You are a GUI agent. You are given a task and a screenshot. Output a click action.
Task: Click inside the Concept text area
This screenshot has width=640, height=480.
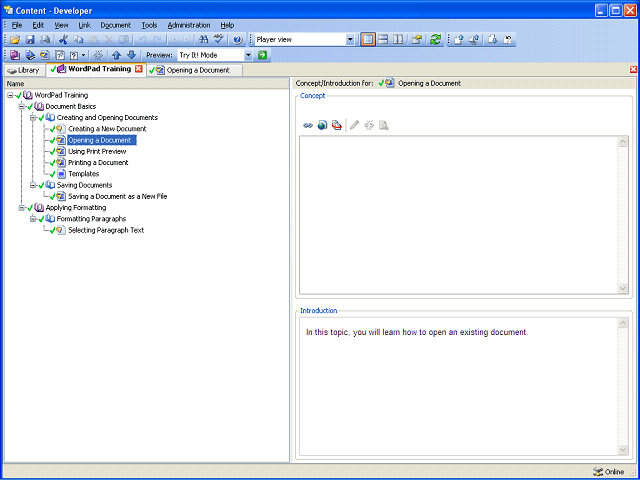459,215
